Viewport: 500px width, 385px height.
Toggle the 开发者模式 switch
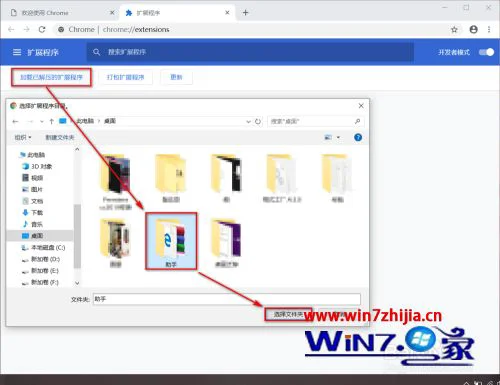click(486, 52)
